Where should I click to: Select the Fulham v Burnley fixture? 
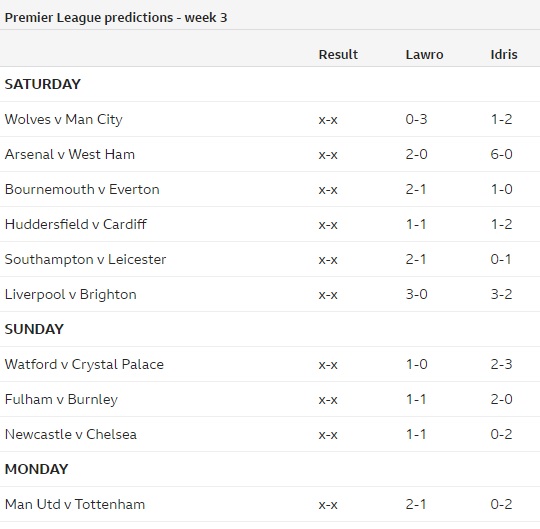(x=61, y=400)
